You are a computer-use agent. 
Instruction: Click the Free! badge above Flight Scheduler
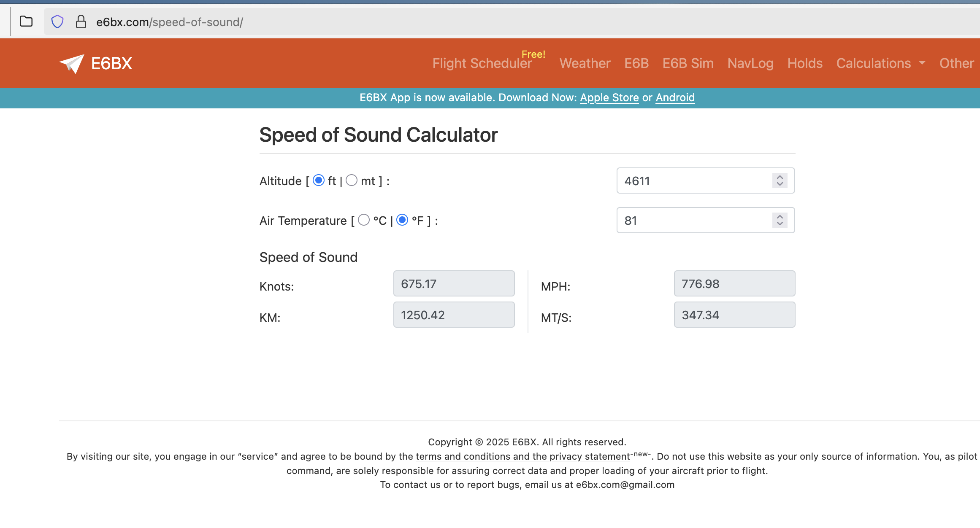coord(533,54)
